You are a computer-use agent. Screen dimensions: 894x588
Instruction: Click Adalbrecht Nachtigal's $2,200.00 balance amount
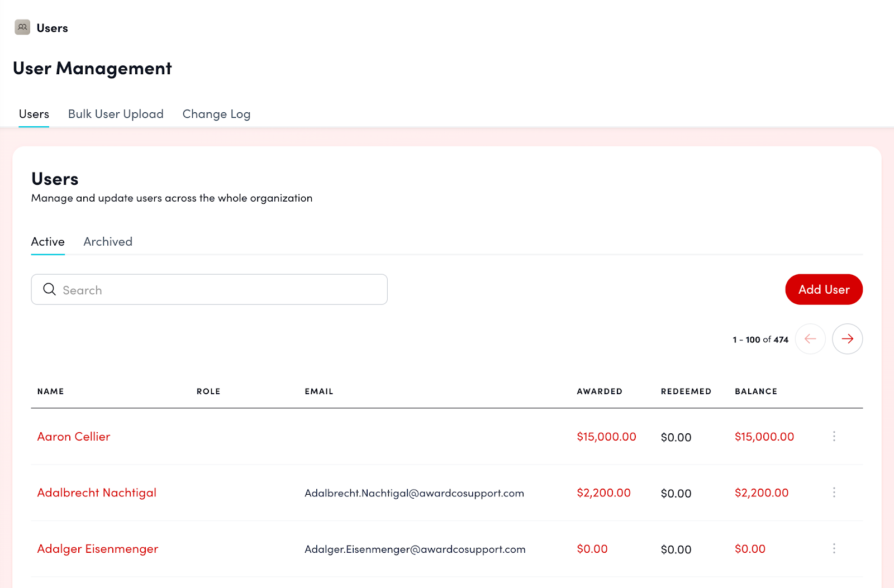(761, 493)
